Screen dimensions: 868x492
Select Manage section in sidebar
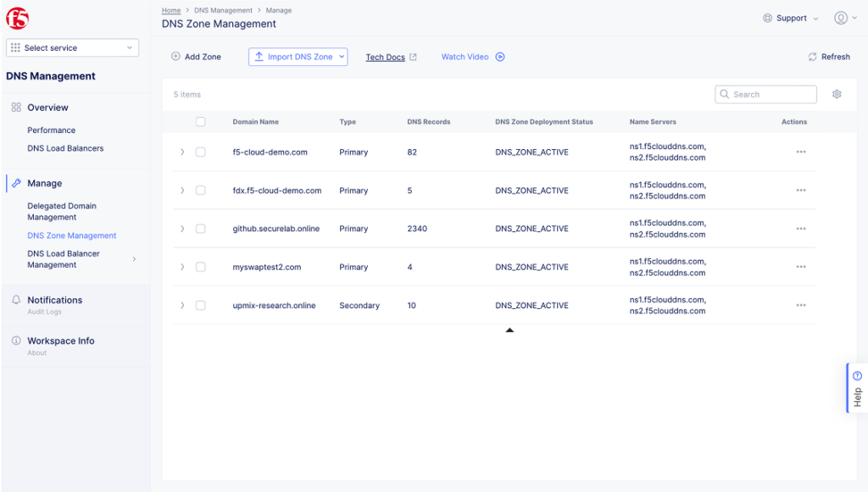point(45,183)
